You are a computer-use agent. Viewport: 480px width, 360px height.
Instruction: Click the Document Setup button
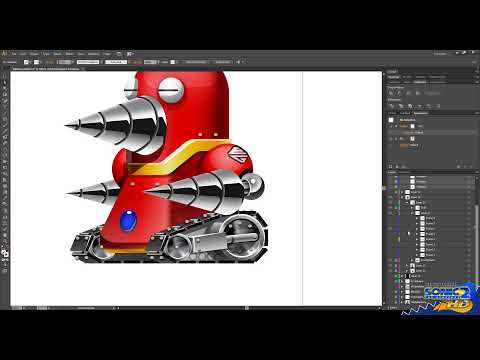[196, 62]
